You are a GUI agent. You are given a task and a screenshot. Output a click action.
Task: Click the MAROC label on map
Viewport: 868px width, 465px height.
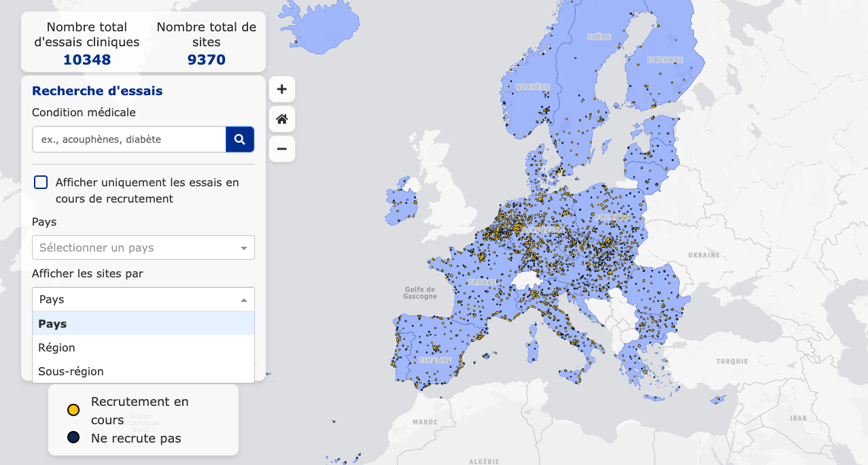[426, 422]
